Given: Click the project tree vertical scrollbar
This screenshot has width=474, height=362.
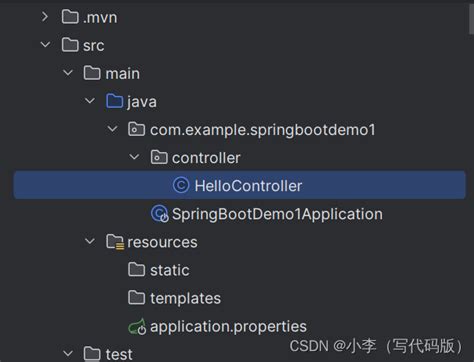Looking at the screenshot, I should [x=471, y=20].
